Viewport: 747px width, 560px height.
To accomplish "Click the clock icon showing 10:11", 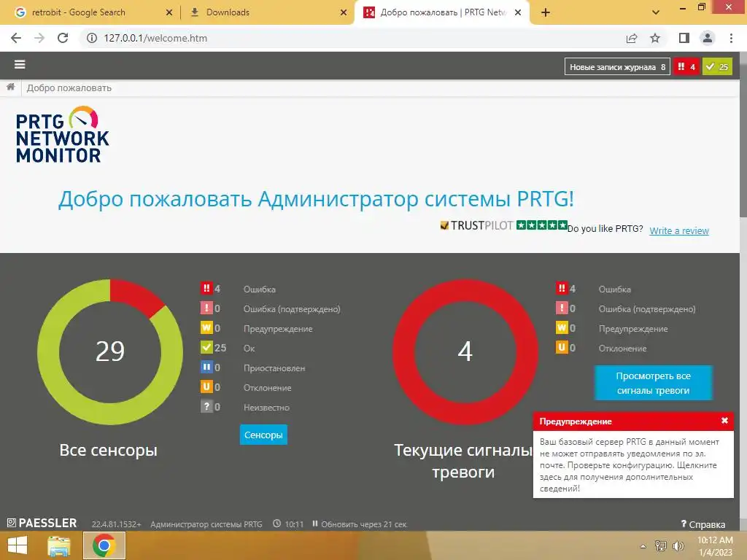I will point(276,524).
